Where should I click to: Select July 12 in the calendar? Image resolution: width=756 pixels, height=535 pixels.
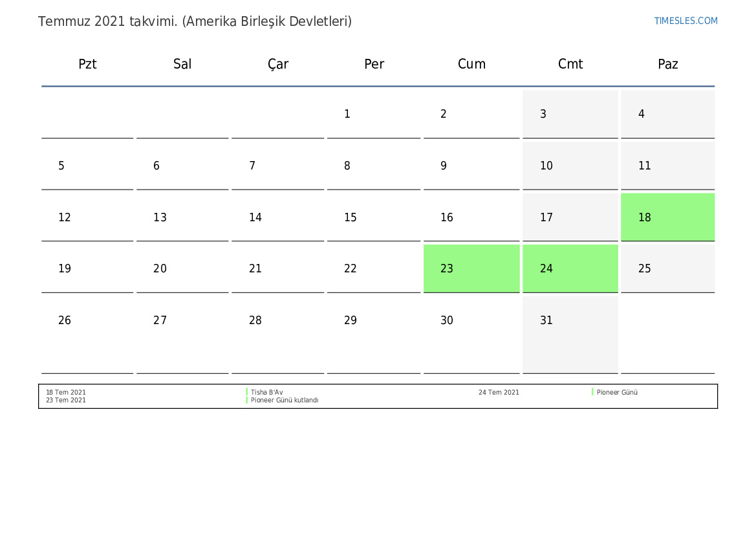(87, 217)
